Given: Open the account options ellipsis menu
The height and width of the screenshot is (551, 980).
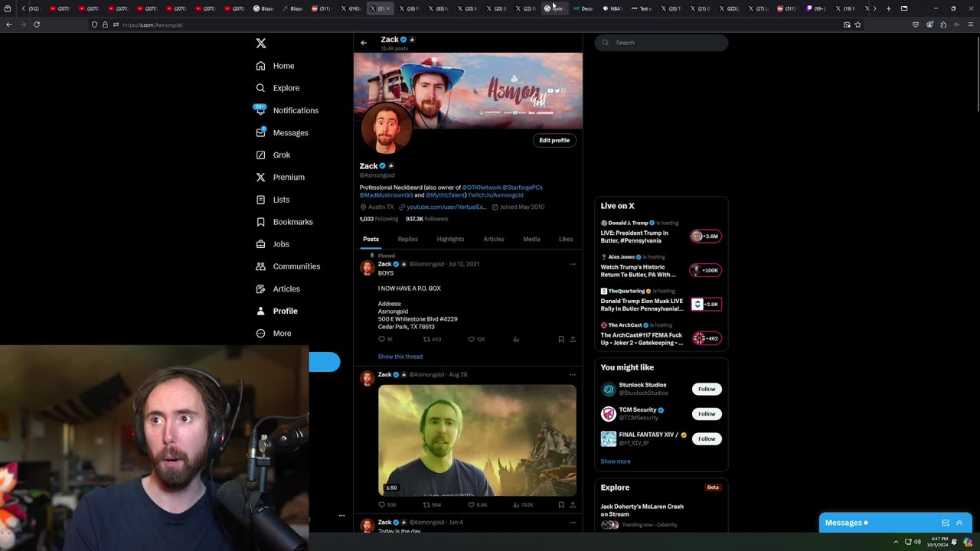Looking at the screenshot, I should point(341,516).
